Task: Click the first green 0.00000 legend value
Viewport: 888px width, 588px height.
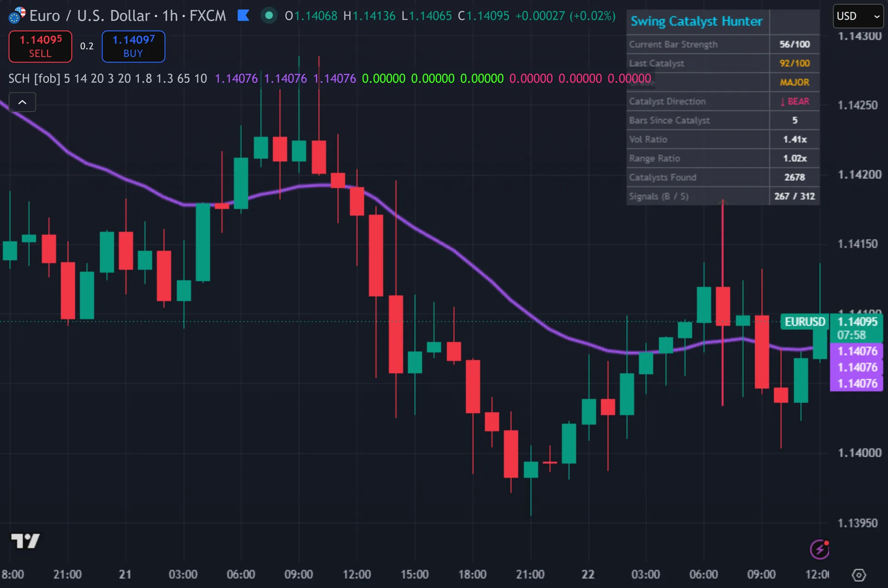Action: tap(383, 79)
